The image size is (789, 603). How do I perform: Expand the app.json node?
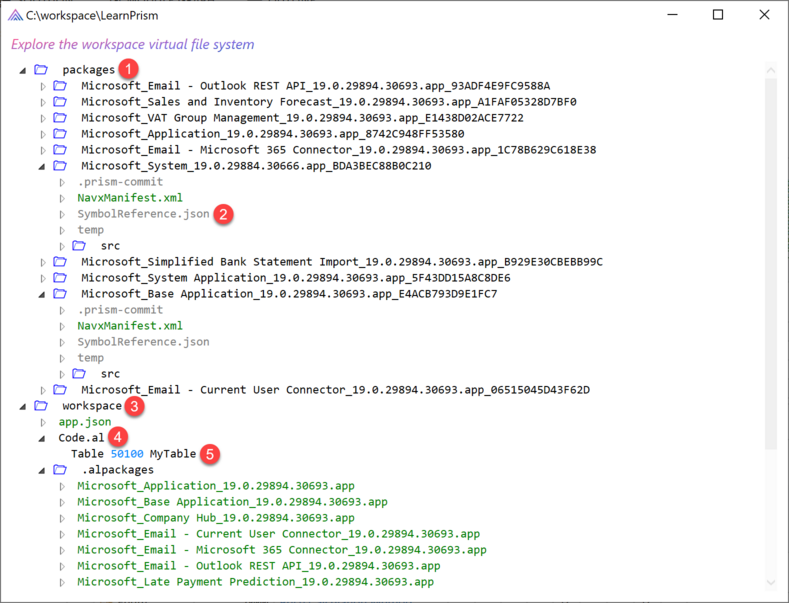coord(43,422)
